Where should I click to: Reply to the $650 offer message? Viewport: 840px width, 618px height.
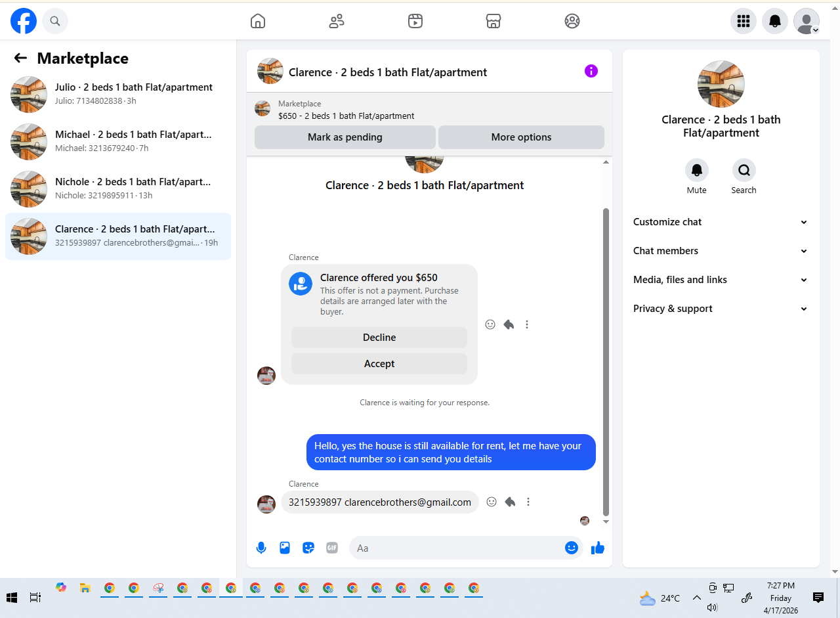[x=509, y=324]
